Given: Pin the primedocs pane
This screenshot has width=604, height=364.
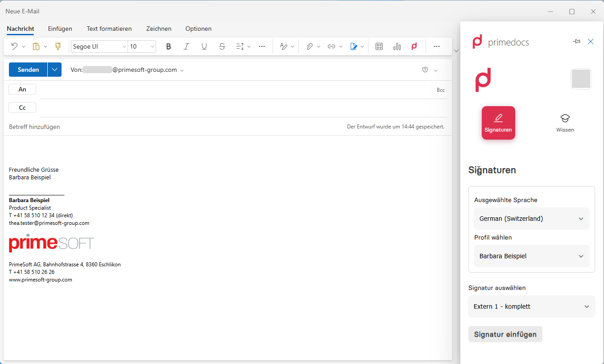Looking at the screenshot, I should tap(576, 41).
